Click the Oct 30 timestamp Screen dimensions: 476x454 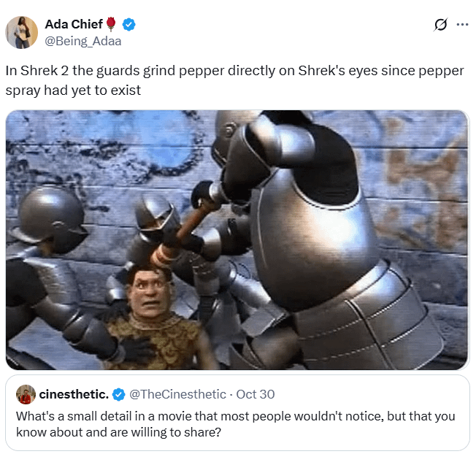(256, 394)
